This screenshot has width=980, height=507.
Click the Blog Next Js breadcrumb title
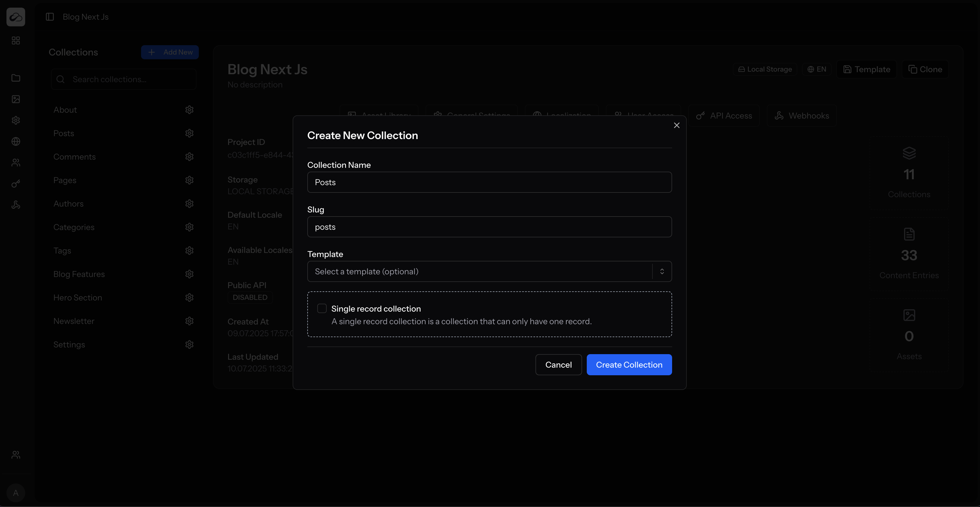[x=86, y=17]
